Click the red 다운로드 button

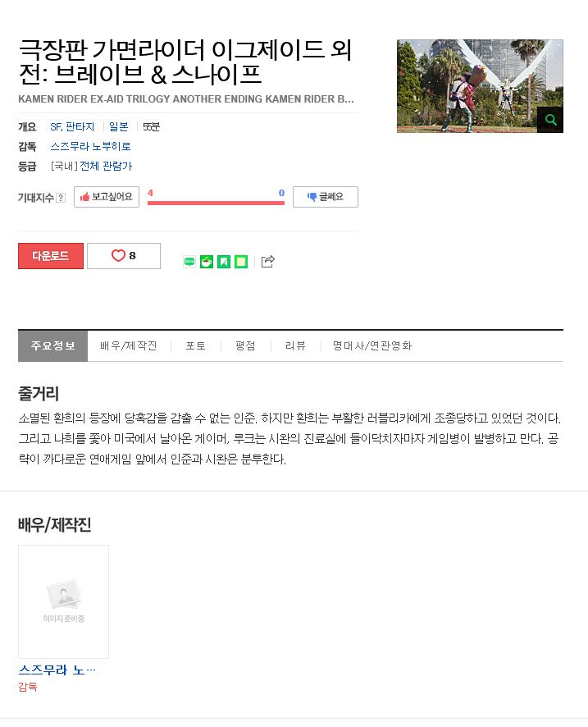click(51, 256)
